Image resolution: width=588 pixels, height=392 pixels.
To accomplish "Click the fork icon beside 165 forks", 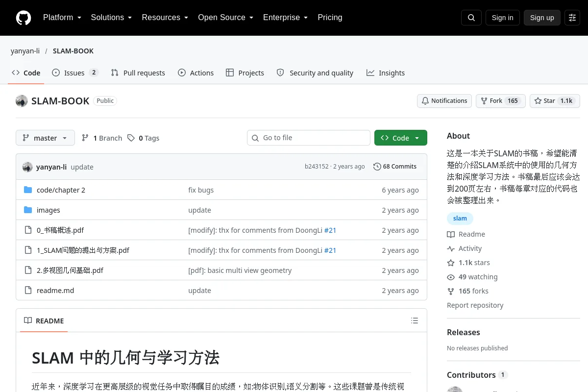I will (x=451, y=291).
